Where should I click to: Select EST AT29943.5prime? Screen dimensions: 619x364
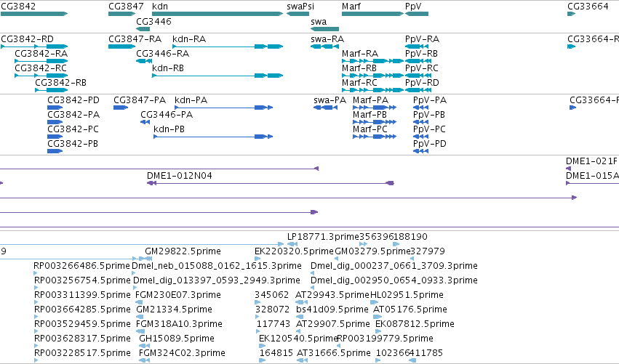[332, 295]
